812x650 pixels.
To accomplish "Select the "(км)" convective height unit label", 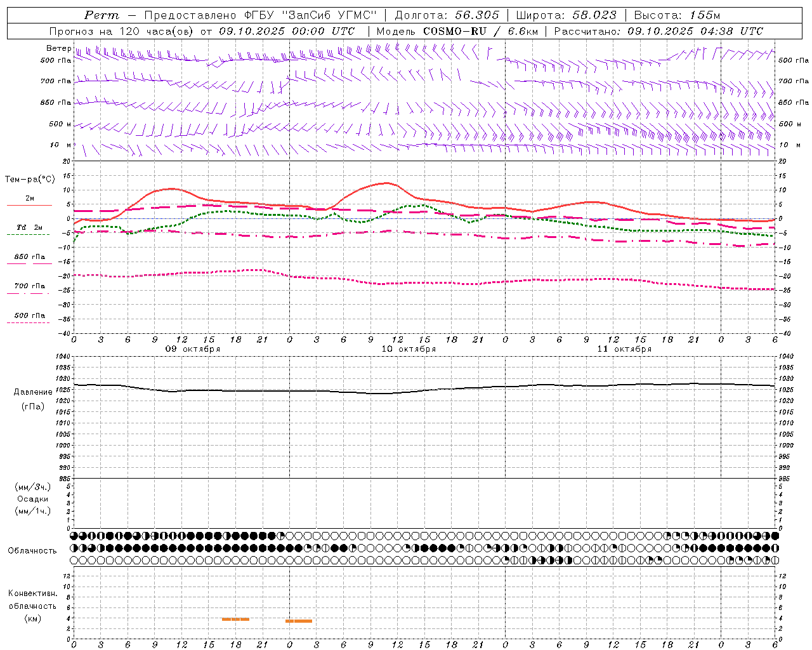I will (33, 618).
